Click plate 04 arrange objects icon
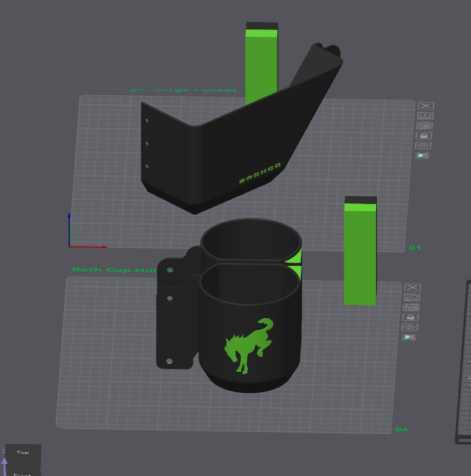Viewport: 471px width, 476px height. pos(411,307)
